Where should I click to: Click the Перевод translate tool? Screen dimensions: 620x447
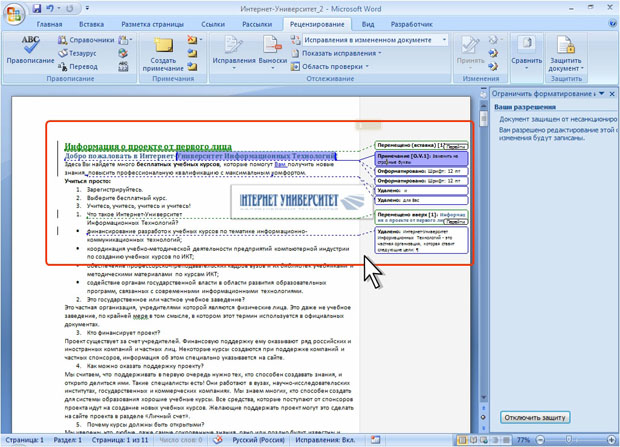point(78,66)
